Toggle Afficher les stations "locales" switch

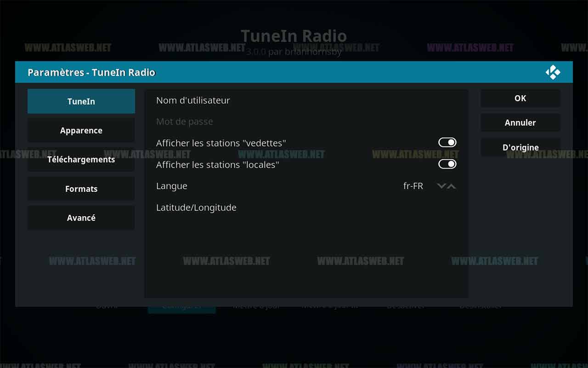click(447, 164)
